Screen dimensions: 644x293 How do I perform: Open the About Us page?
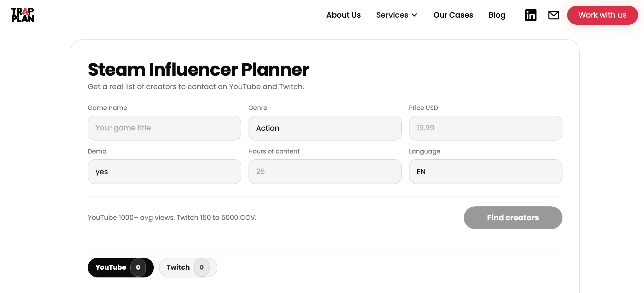(x=343, y=15)
